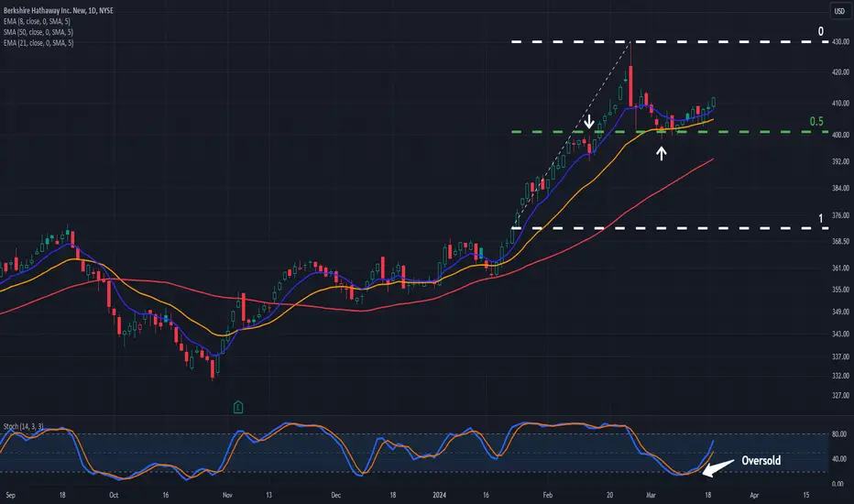854x504 pixels.
Task: Select the Stoch (14, 3, 3) indicator legend
Action: click(x=24, y=426)
